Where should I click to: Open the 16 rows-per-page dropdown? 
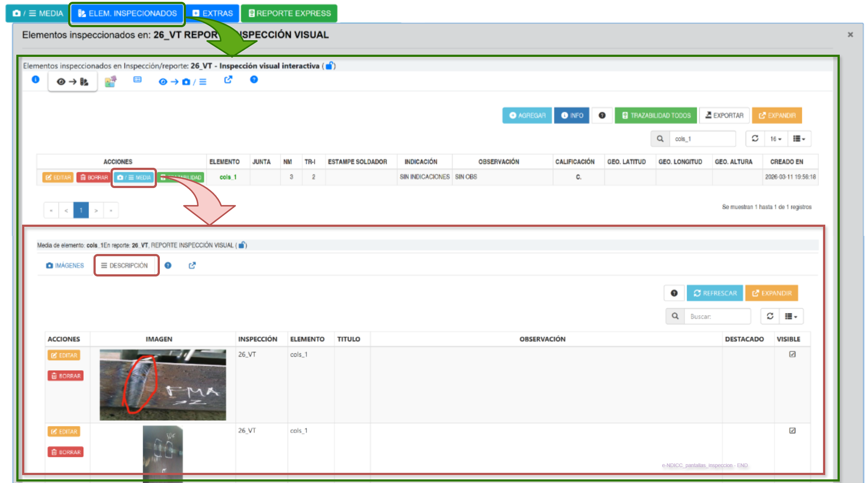click(x=776, y=139)
